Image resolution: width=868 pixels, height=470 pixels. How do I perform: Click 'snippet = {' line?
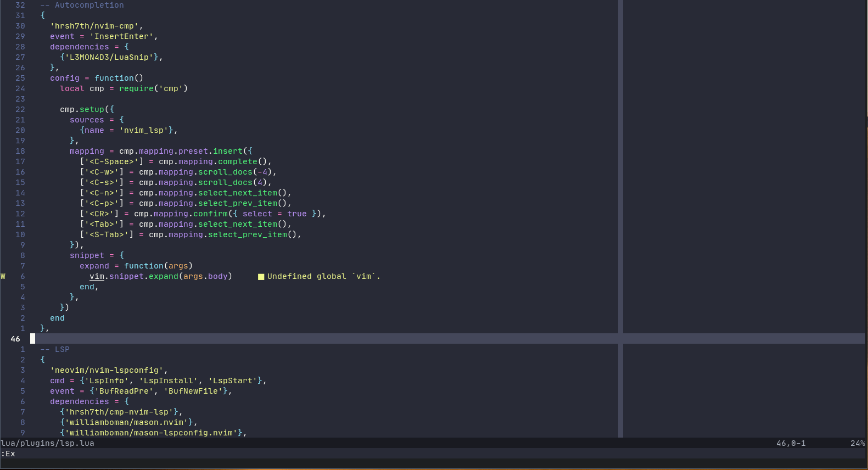[x=97, y=255]
